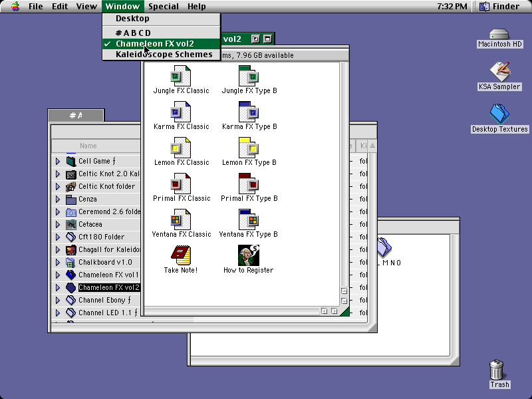
Task: Expand the Cft180 Folder row
Action: point(58,237)
